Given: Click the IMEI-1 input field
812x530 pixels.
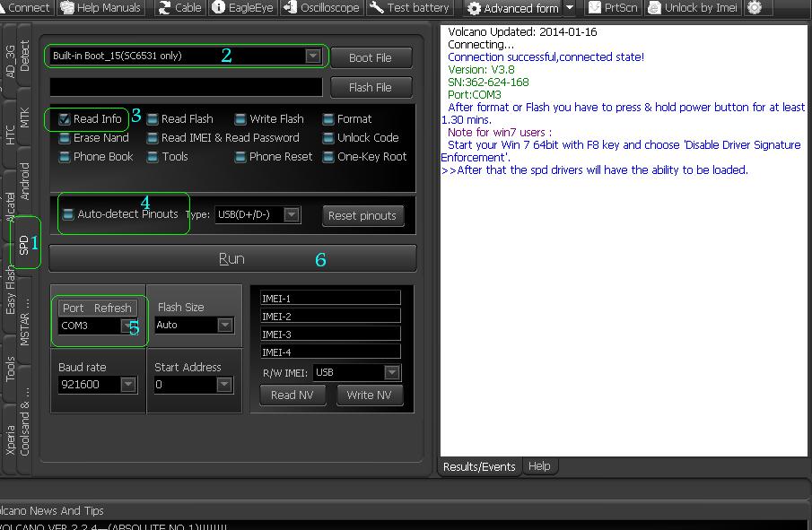Looking at the screenshot, I should click(330, 298).
